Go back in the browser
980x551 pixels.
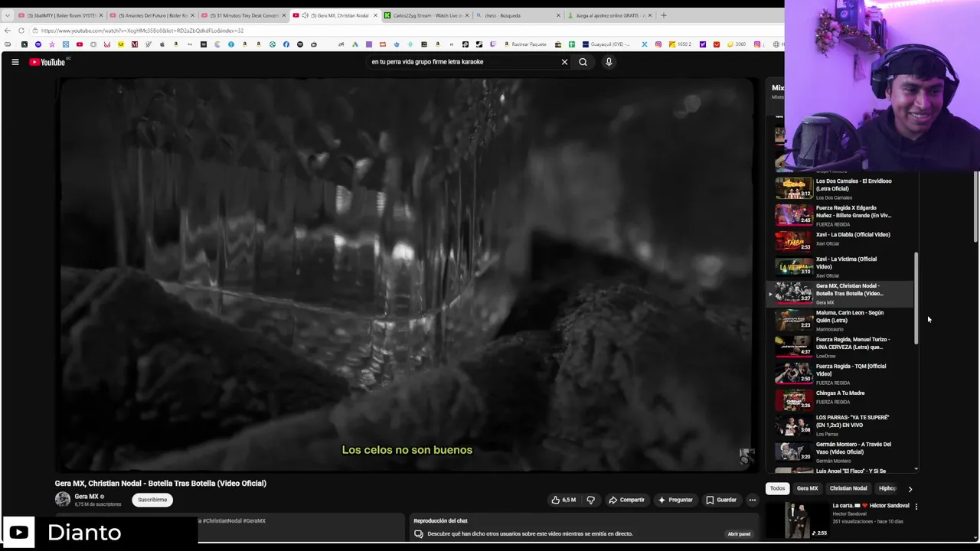click(8, 31)
